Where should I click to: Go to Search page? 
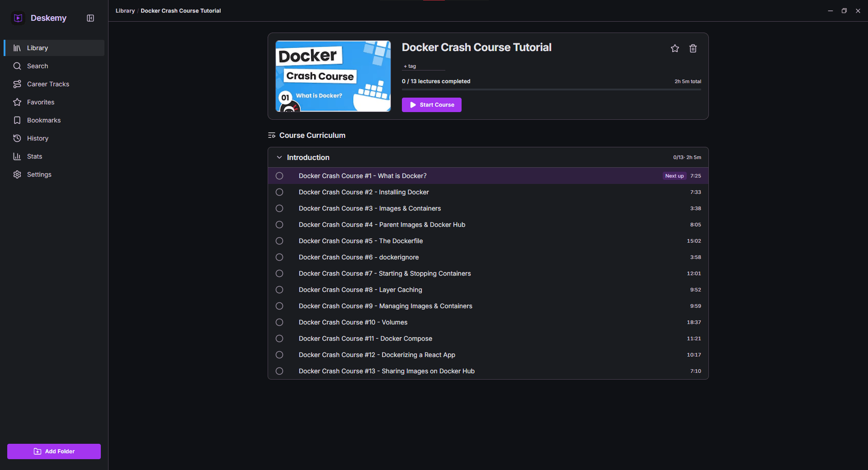54,66
